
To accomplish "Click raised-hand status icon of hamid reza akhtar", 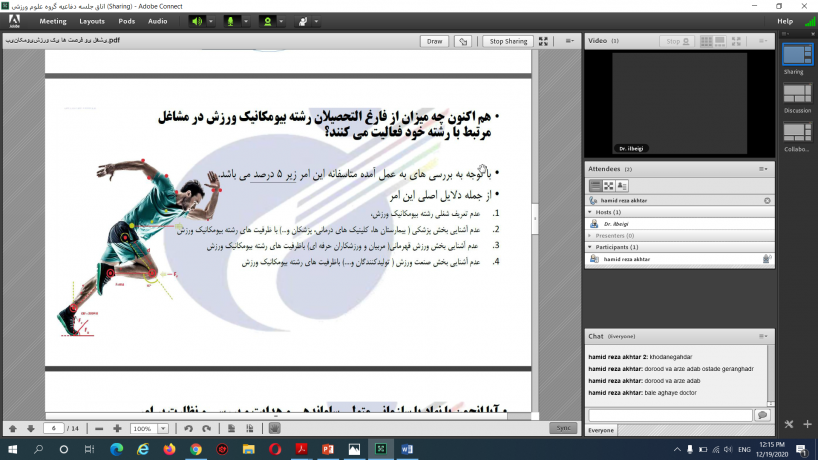I will tap(767, 259).
